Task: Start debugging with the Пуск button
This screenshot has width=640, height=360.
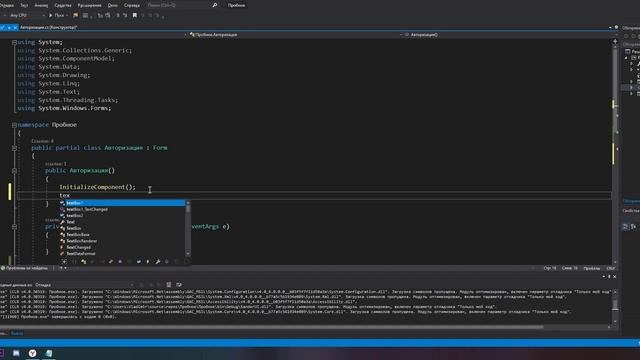Action: coord(57,16)
